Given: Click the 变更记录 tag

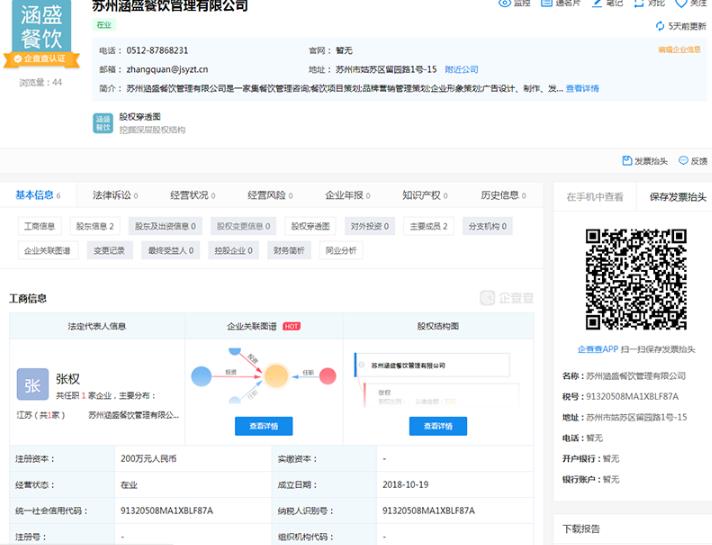Looking at the screenshot, I should click(109, 251).
